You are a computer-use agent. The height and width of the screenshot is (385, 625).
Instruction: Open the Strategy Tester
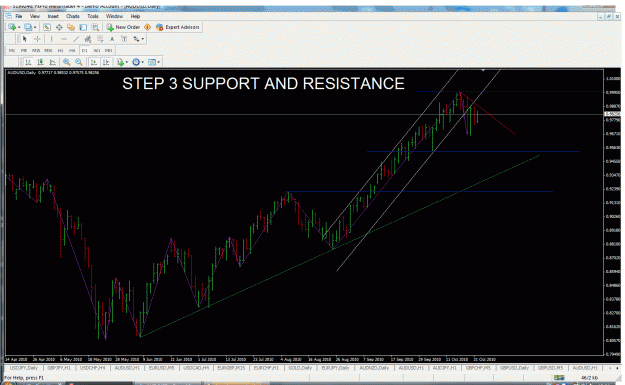(95, 27)
